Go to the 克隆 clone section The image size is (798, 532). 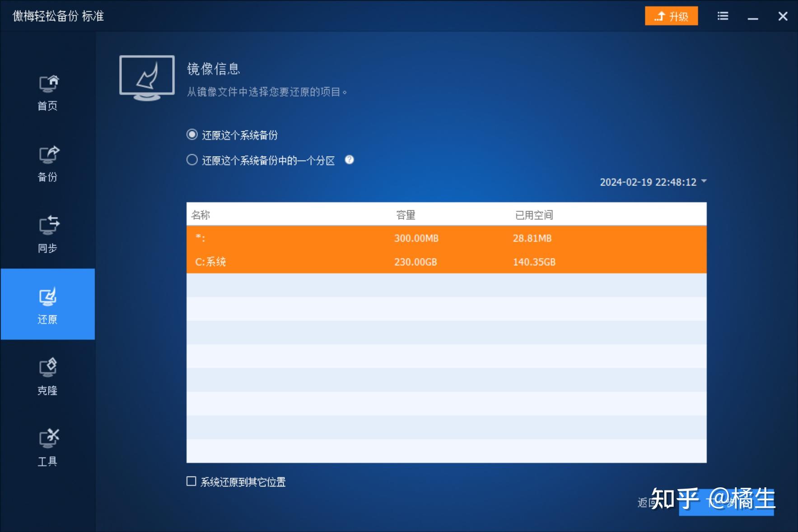pos(48,376)
